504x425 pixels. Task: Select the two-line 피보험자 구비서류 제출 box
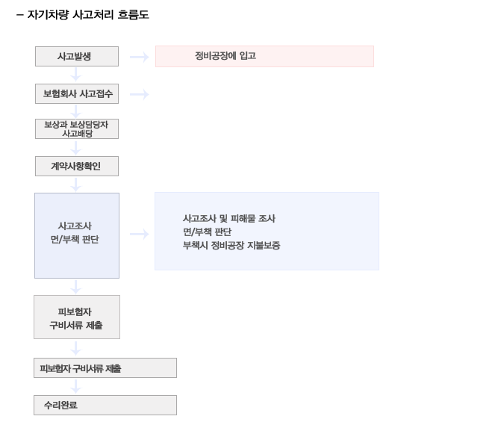pos(77,317)
